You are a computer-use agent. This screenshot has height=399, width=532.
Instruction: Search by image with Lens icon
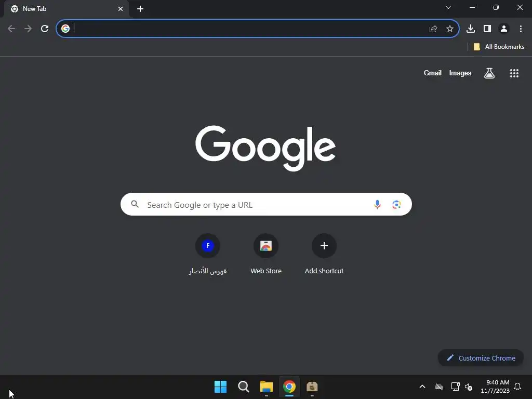(396, 205)
